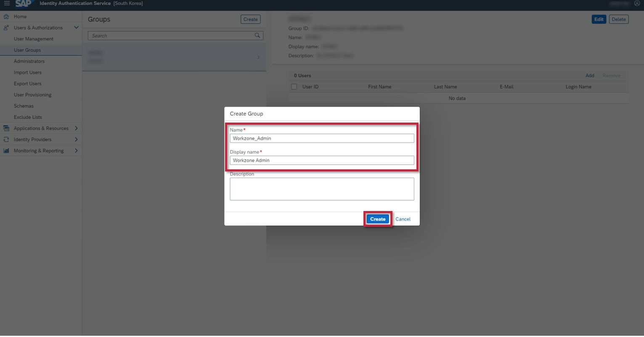Cancel the Create Group dialog
Screen dimensions: 644x337
pos(403,219)
